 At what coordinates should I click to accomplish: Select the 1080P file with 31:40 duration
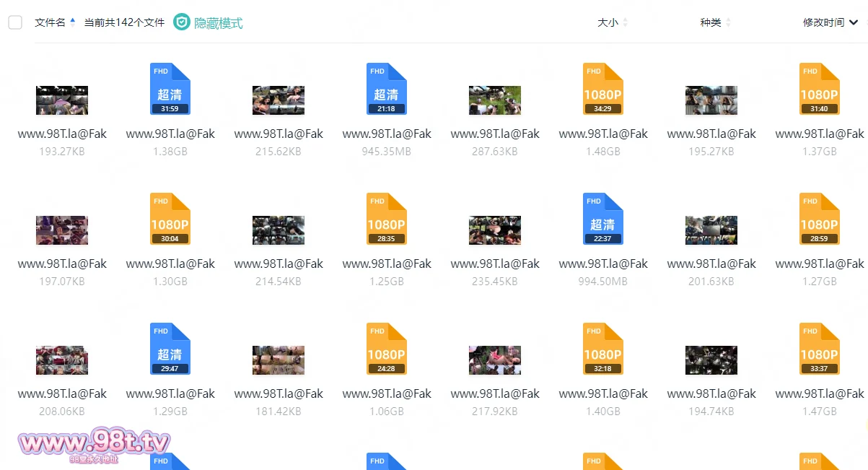coord(820,89)
